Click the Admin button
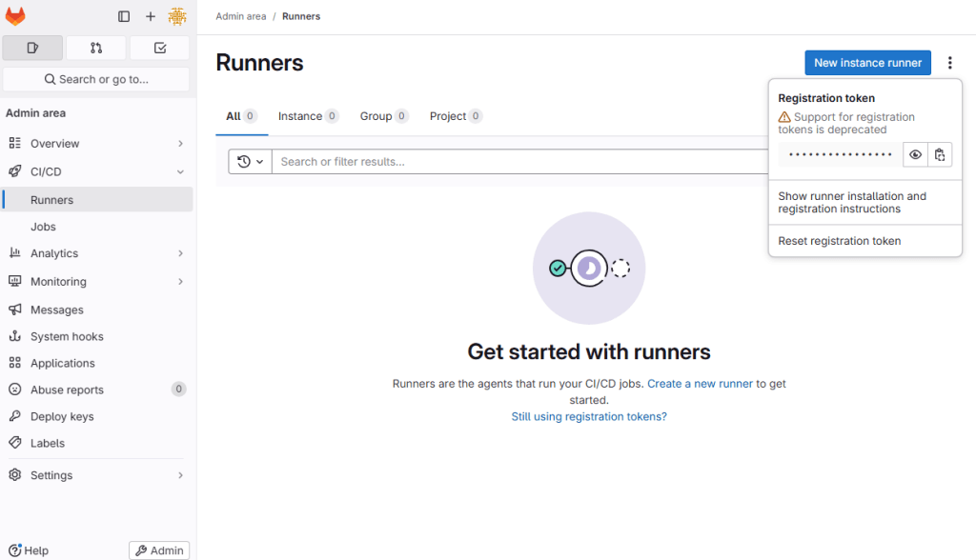The image size is (976, 560). pos(159,550)
